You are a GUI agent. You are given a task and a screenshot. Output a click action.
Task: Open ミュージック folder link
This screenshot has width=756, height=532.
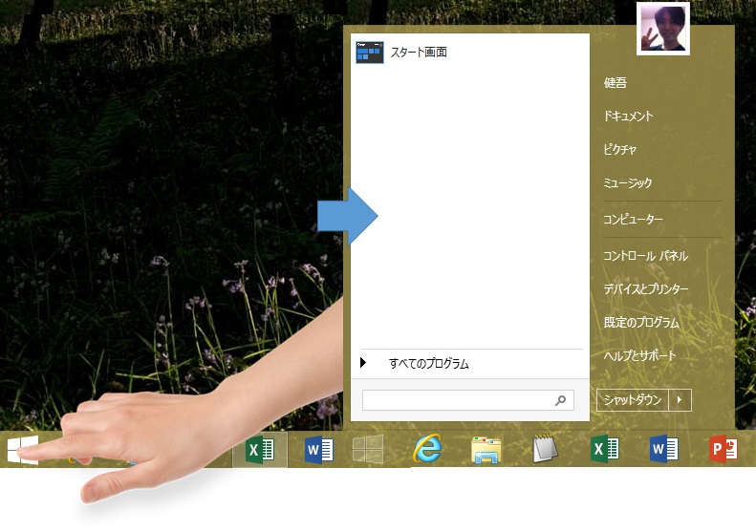(627, 183)
